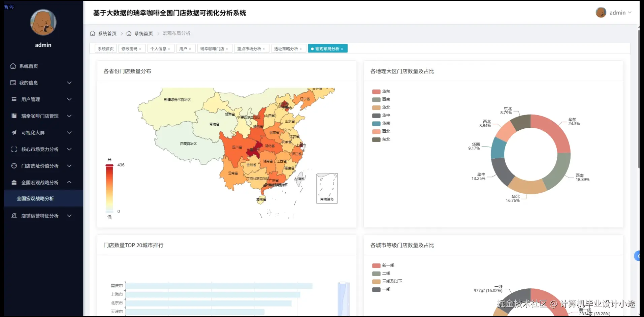Toggle the 华中 legend item
644x317 pixels.
[381, 115]
